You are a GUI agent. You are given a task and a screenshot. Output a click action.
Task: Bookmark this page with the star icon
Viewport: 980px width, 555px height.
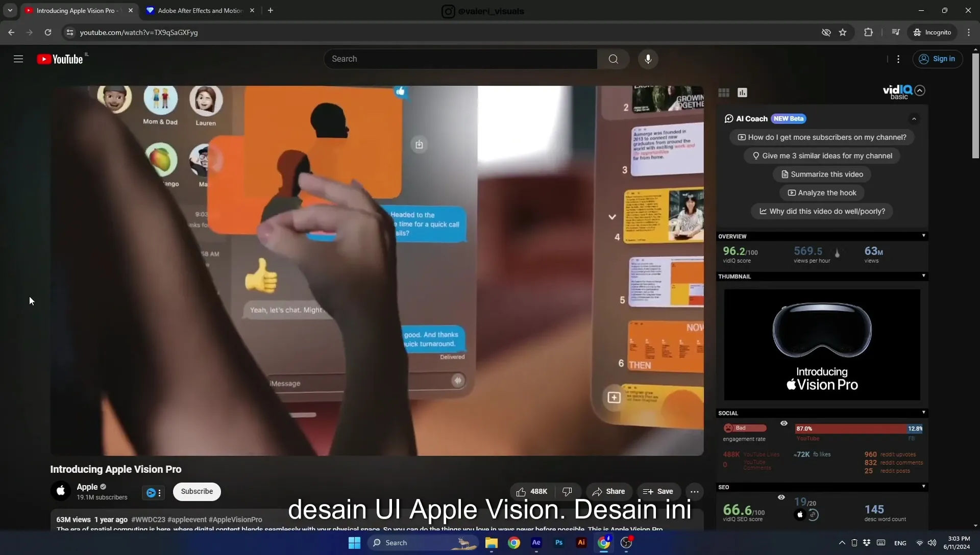tap(843, 32)
